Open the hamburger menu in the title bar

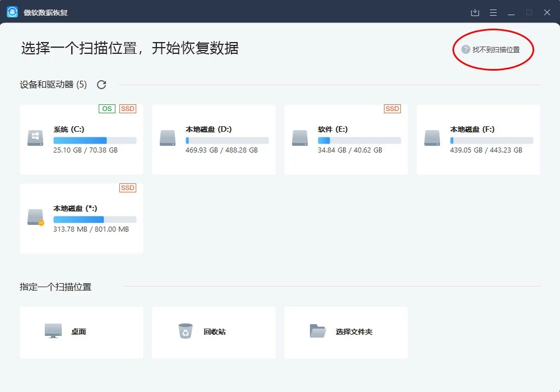coord(494,12)
